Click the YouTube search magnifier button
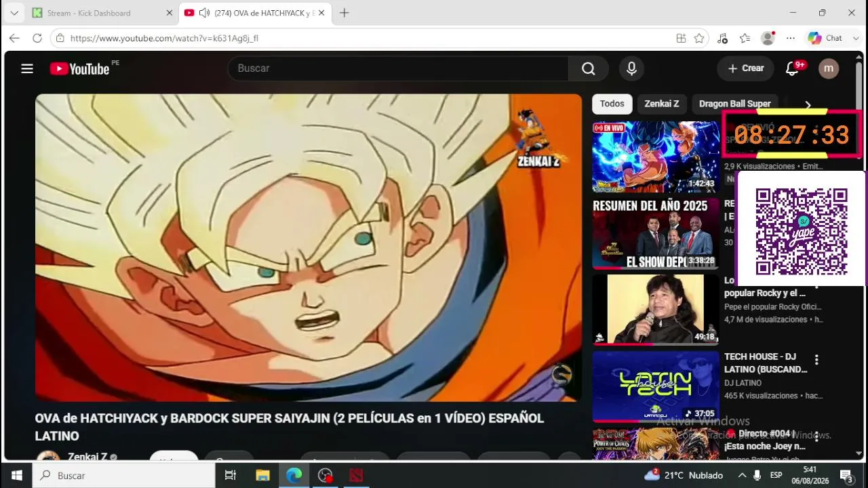868x488 pixels. point(589,68)
